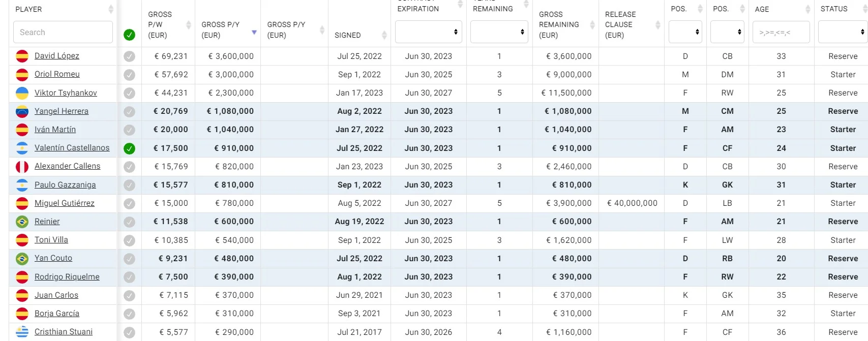The width and height of the screenshot is (868, 341).
Task: Click the Ukraine flag next to Viktor Tsyhankov
Action: (22, 93)
